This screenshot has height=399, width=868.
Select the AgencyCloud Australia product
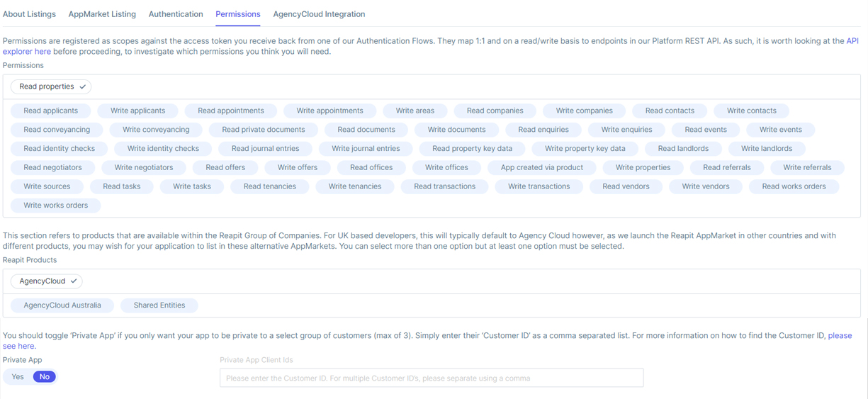click(x=62, y=305)
